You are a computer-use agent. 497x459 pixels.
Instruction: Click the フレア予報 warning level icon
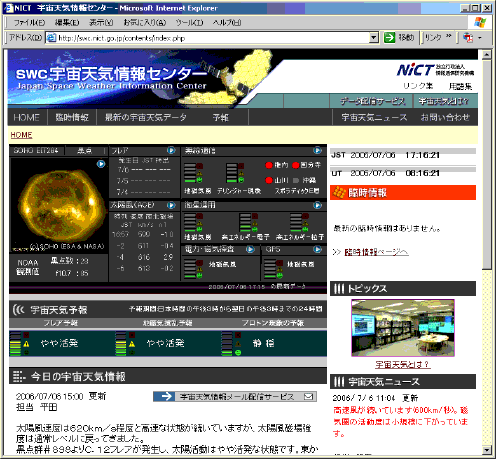26,344
